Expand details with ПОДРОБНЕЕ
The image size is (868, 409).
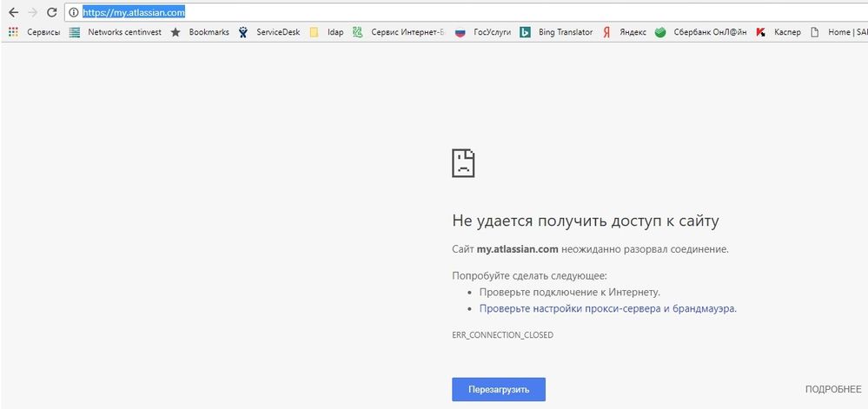pos(833,390)
